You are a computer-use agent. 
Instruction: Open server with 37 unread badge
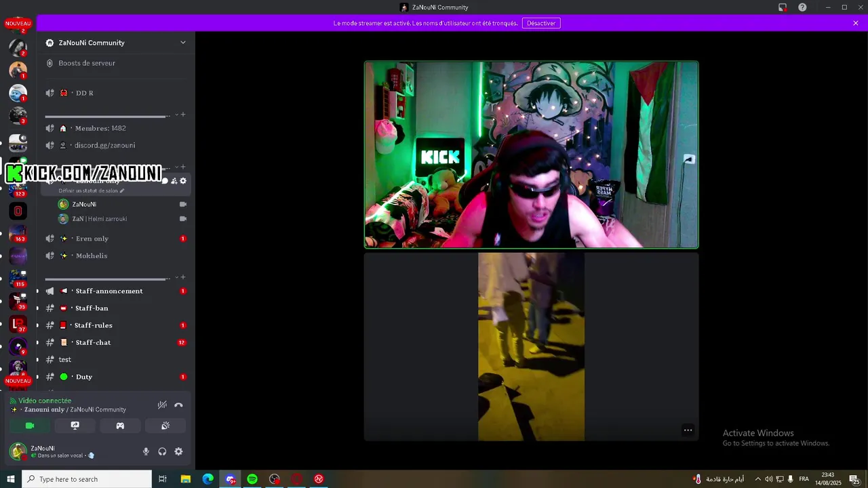pos(18,324)
